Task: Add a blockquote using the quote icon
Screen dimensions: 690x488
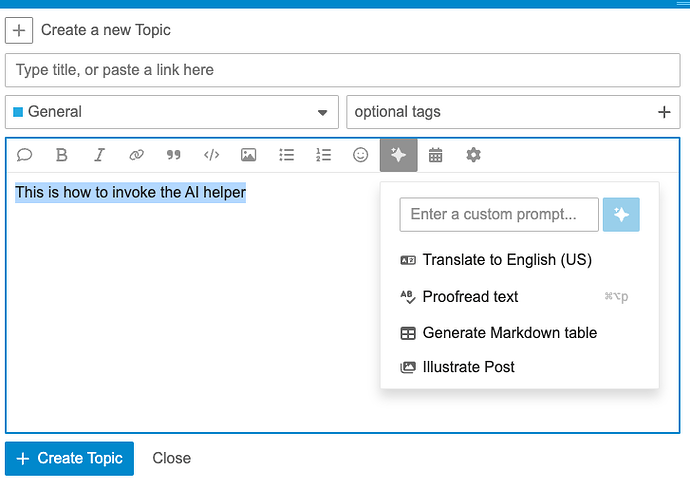Action: tap(174, 155)
